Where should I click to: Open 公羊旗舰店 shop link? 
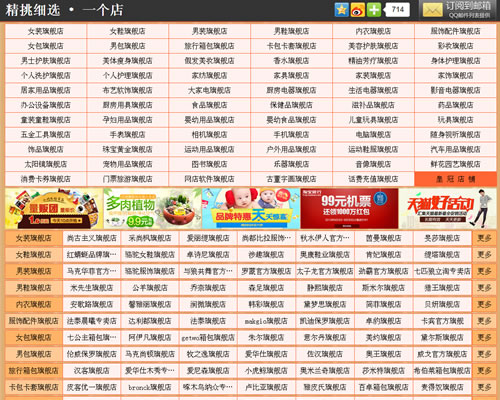[150, 288]
